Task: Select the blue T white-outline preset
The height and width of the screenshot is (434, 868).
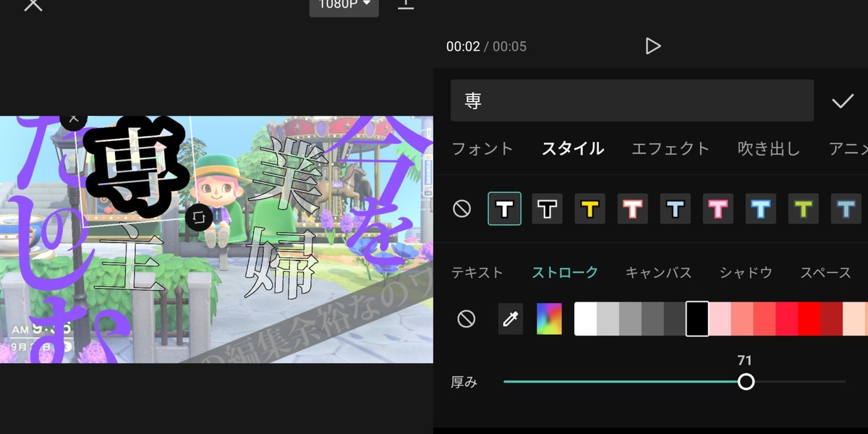Action: coord(761,209)
